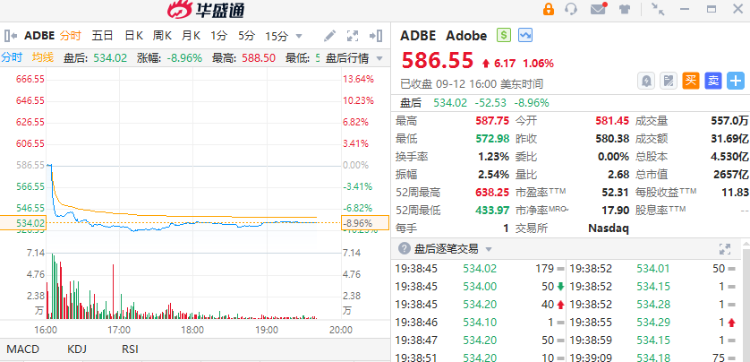
Task: Open the notes icon beside the bell
Action: (668, 81)
